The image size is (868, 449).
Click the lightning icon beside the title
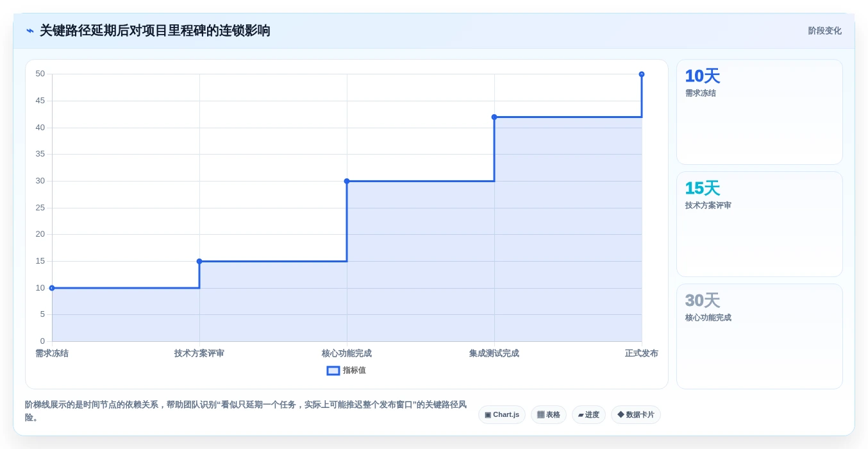[x=30, y=31]
